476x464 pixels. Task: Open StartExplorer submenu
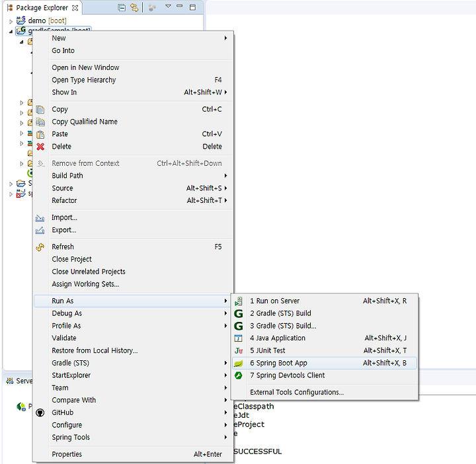(x=133, y=375)
